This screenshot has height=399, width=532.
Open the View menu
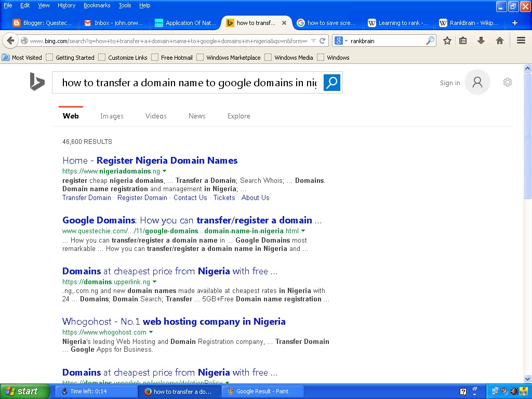(44, 5)
